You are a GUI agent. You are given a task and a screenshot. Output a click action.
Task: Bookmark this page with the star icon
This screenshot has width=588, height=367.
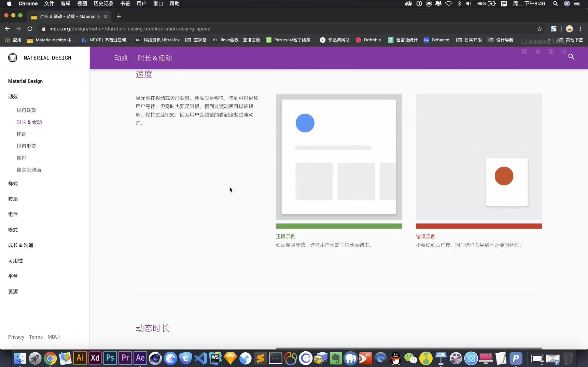click(540, 29)
